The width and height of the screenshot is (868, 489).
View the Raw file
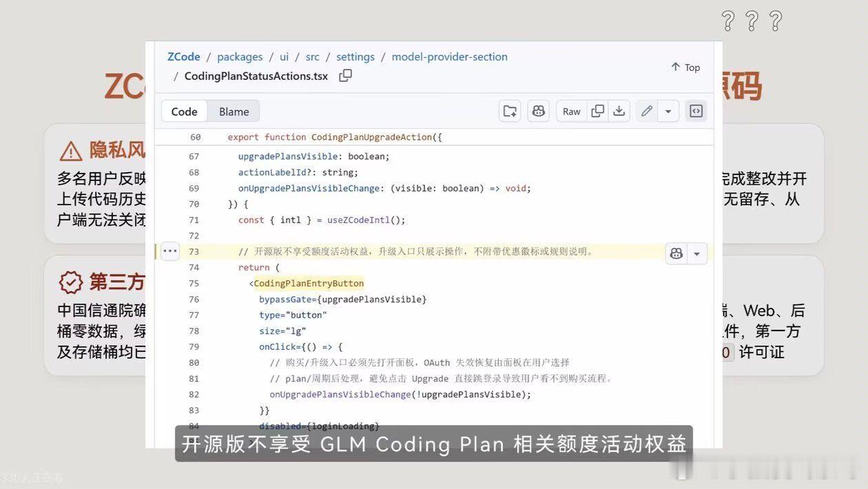[572, 111]
